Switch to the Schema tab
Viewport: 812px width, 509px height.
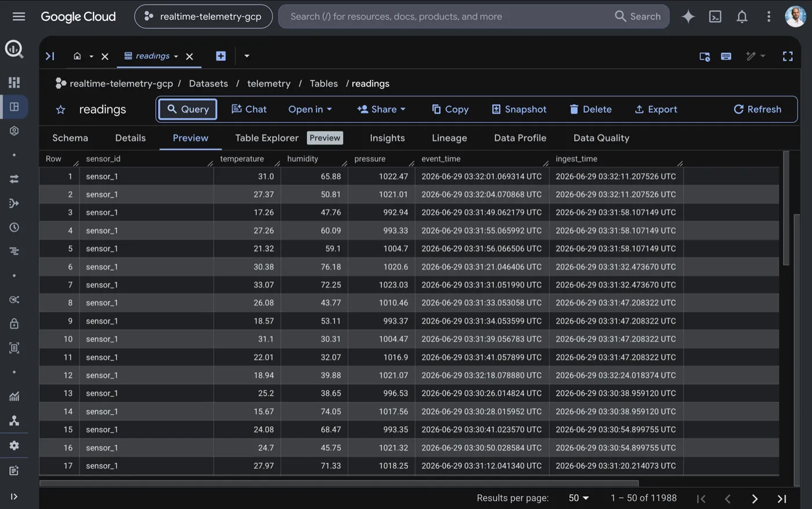click(x=70, y=138)
